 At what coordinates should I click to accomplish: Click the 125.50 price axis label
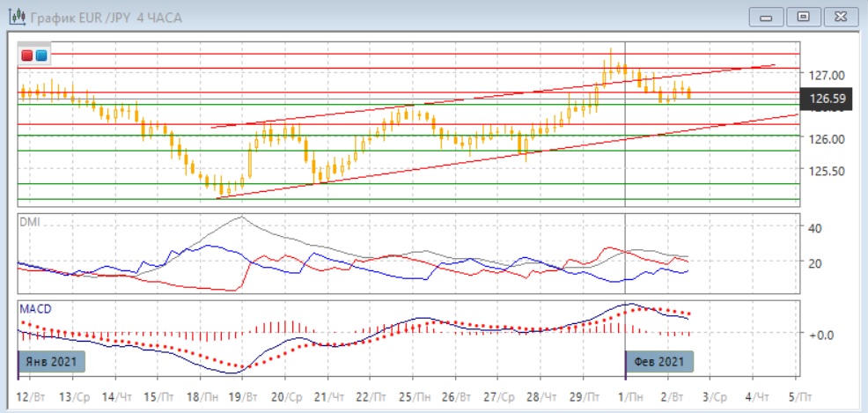(827, 171)
